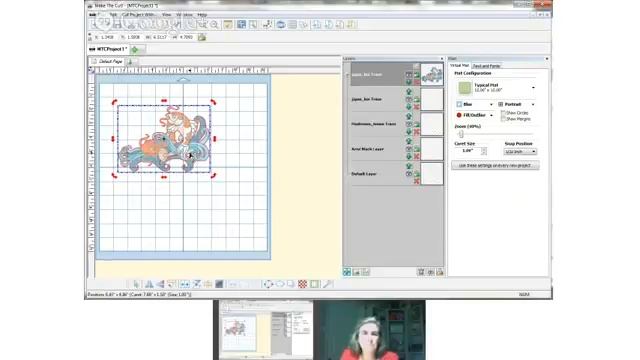Click the green Typical Mat swatch

pyautogui.click(x=465, y=88)
